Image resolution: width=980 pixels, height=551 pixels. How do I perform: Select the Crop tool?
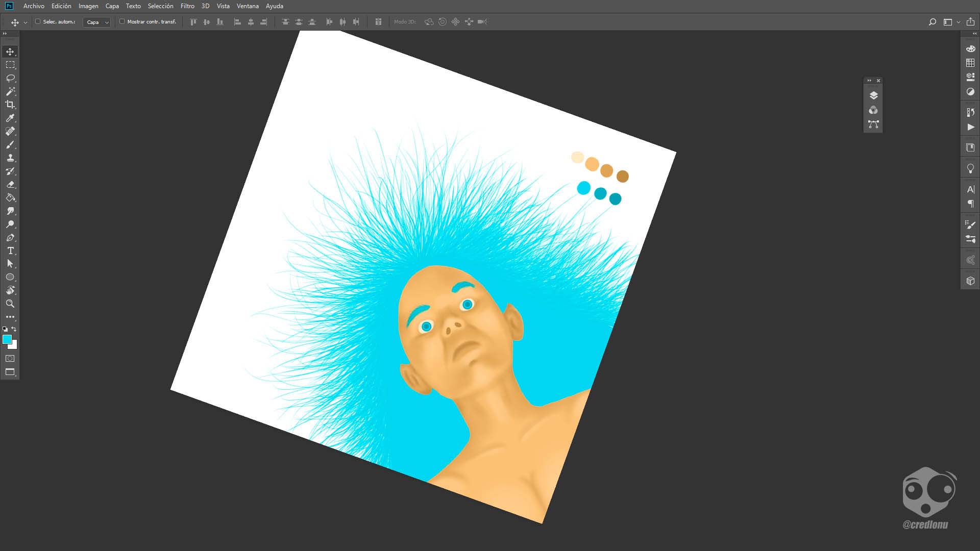point(10,105)
